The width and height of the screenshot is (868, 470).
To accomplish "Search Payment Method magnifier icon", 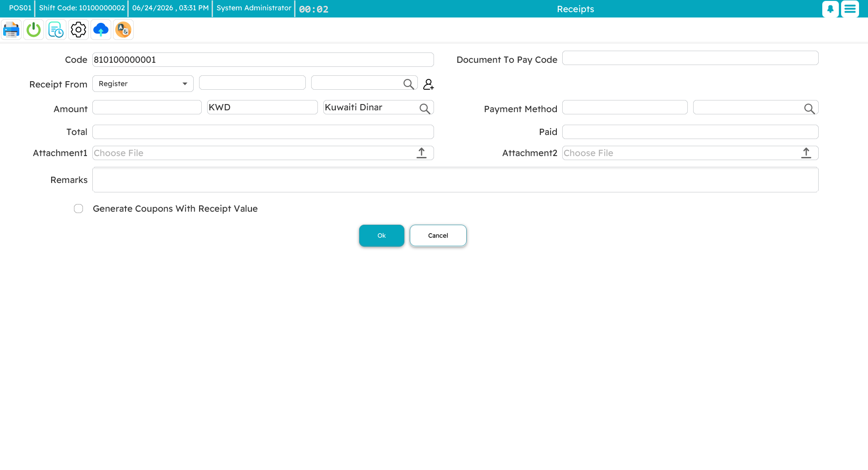I will tap(809, 109).
